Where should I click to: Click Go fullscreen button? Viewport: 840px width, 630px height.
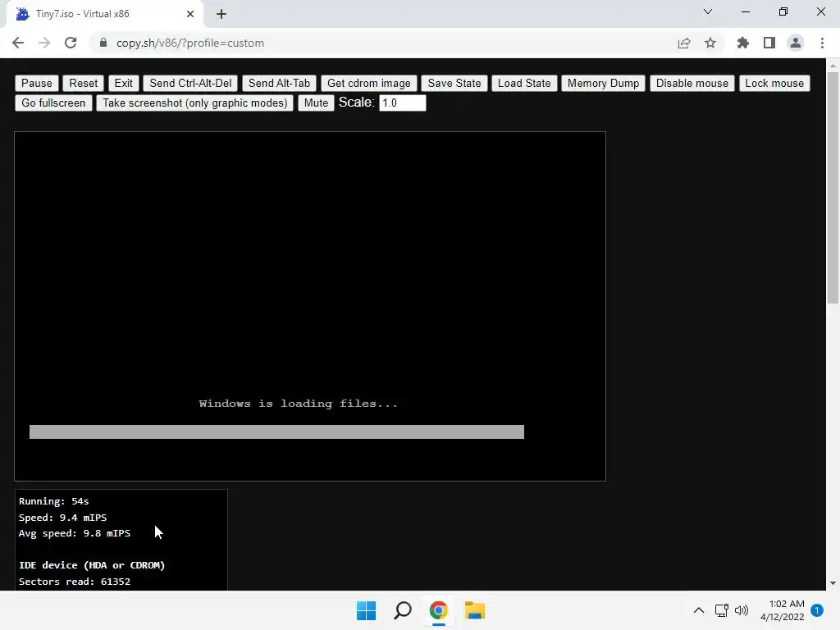click(x=53, y=103)
